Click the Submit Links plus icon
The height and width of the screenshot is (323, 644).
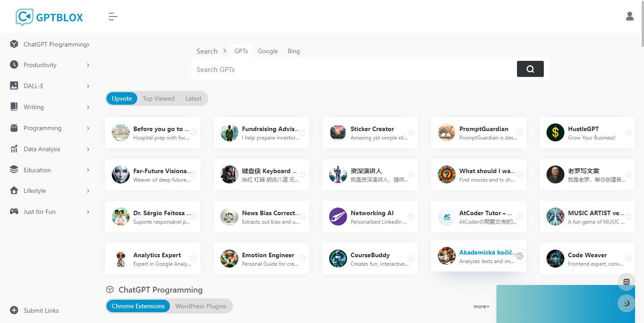click(14, 310)
